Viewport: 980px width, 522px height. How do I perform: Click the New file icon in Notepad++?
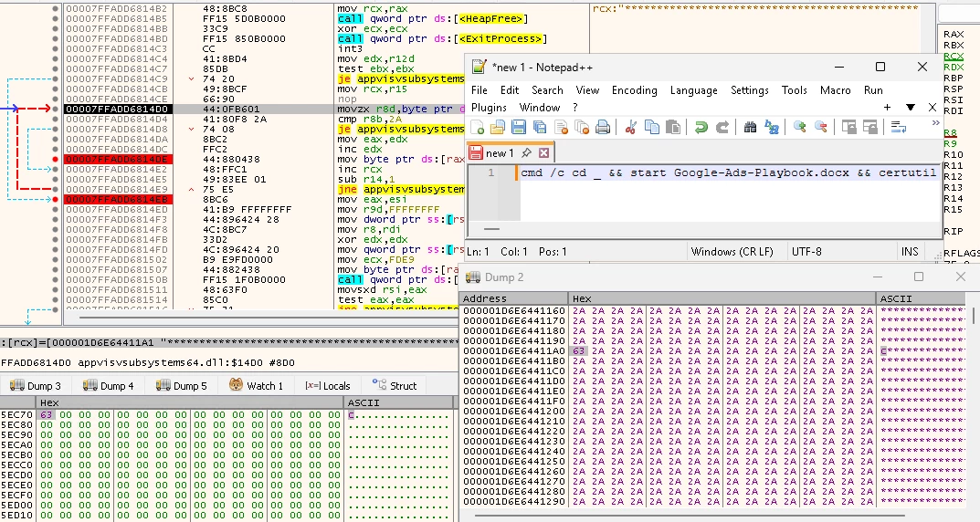pos(478,128)
